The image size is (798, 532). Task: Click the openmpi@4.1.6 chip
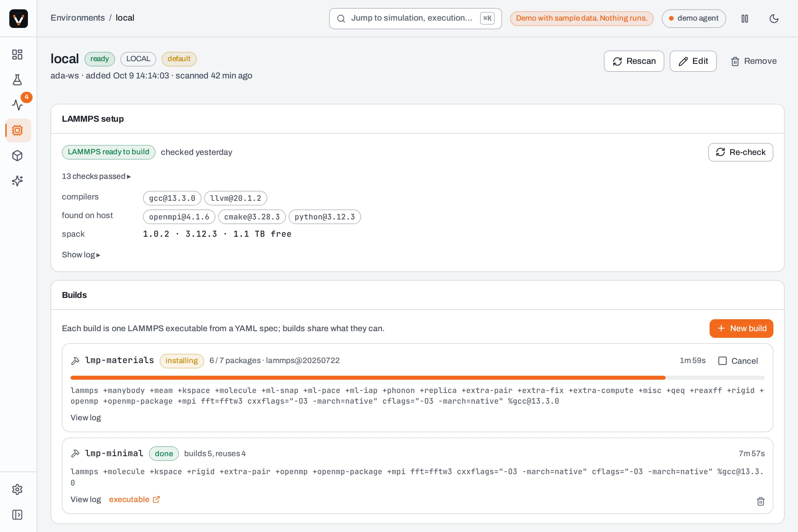pos(179,217)
